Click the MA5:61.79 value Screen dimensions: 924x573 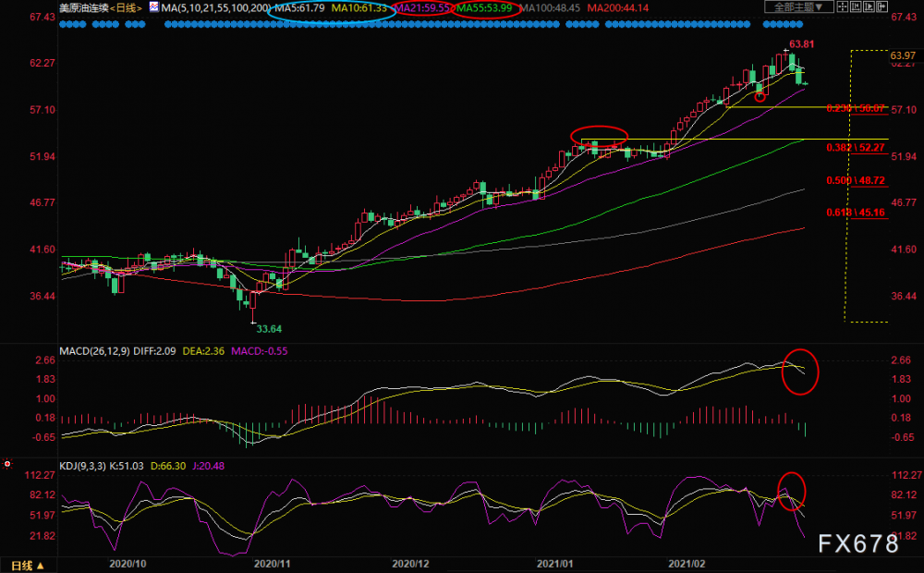[299, 8]
